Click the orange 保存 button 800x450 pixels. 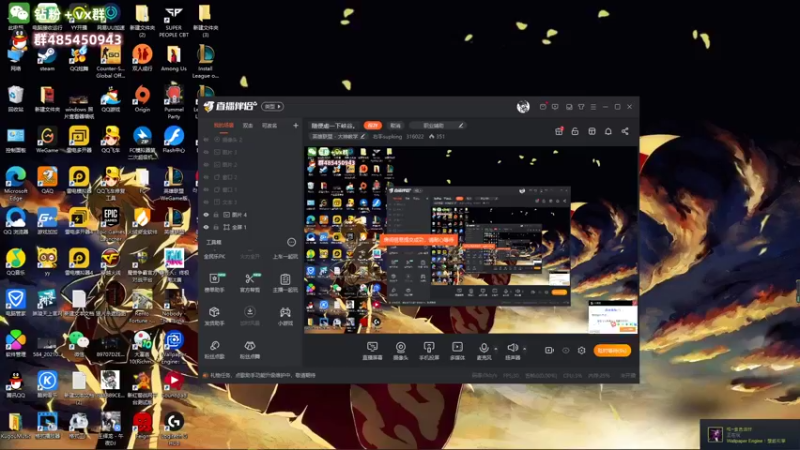pos(372,126)
